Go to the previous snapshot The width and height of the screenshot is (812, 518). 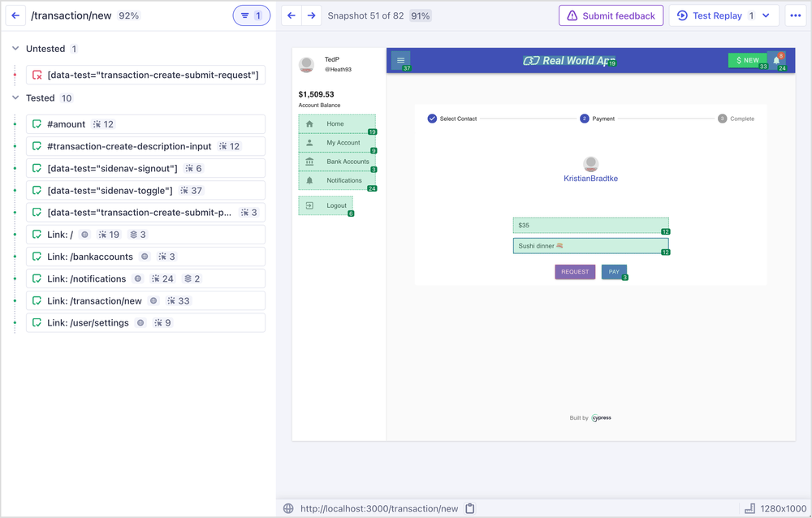click(x=292, y=15)
